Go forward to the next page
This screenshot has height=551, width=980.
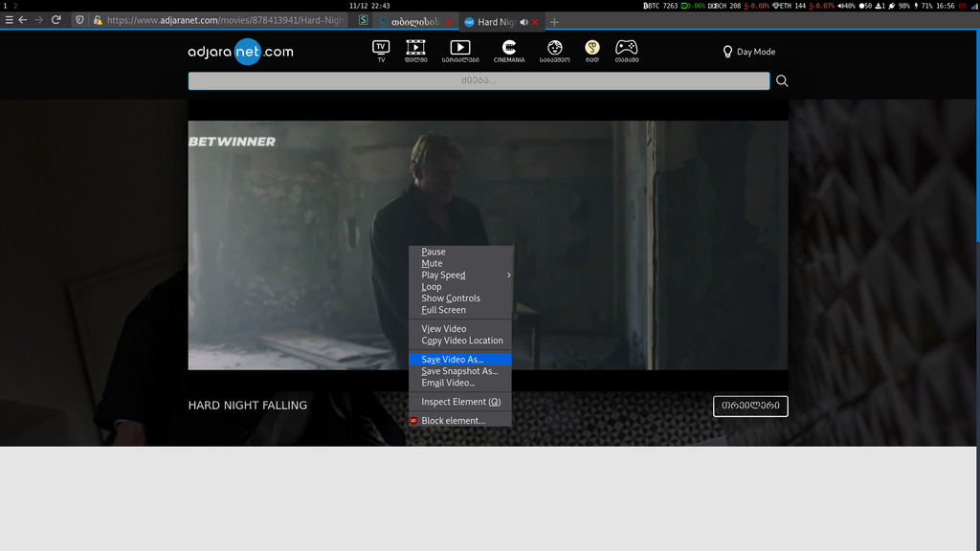click(x=38, y=20)
